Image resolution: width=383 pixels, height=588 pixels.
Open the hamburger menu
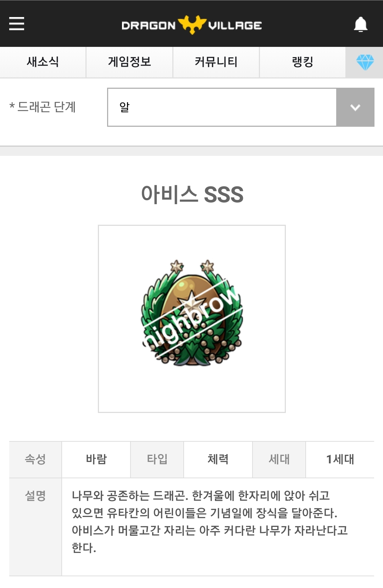tap(17, 24)
